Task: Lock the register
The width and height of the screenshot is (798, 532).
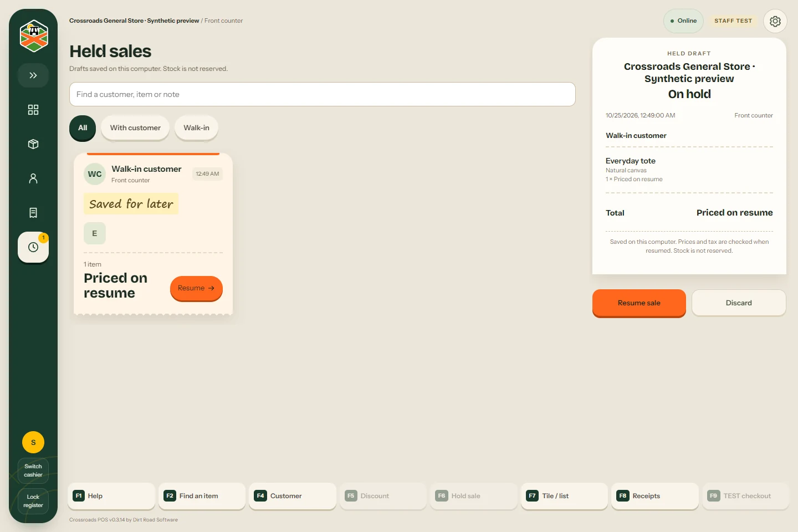Action: click(x=33, y=501)
